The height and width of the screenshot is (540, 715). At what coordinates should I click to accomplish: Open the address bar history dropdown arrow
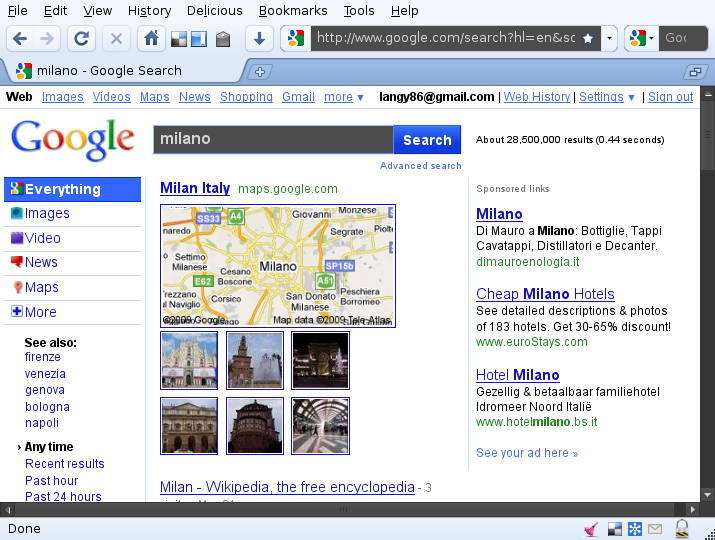coord(609,38)
